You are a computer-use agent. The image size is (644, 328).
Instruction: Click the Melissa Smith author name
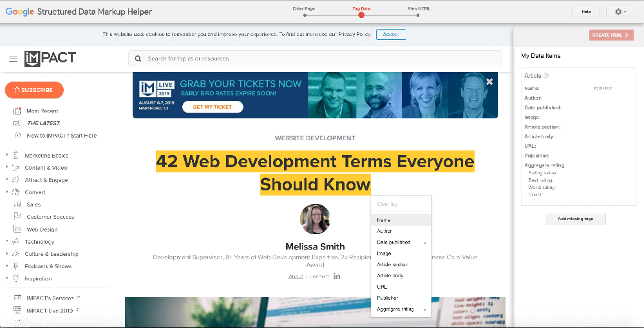point(315,246)
